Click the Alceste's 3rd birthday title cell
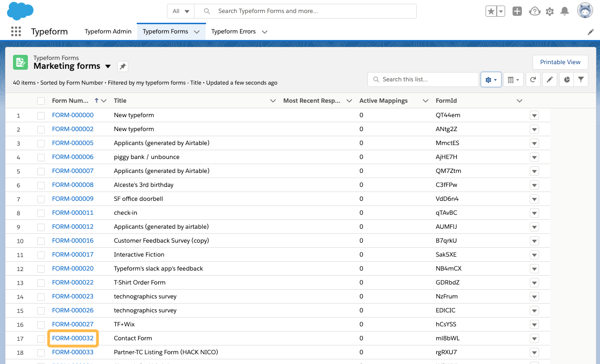The image size is (600, 364). 144,185
